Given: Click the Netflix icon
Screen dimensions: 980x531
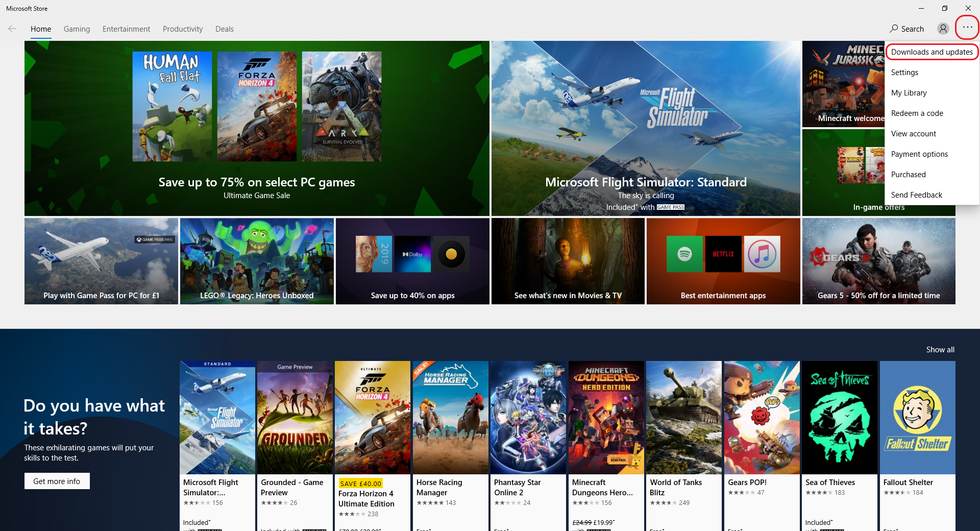Looking at the screenshot, I should 723,254.
